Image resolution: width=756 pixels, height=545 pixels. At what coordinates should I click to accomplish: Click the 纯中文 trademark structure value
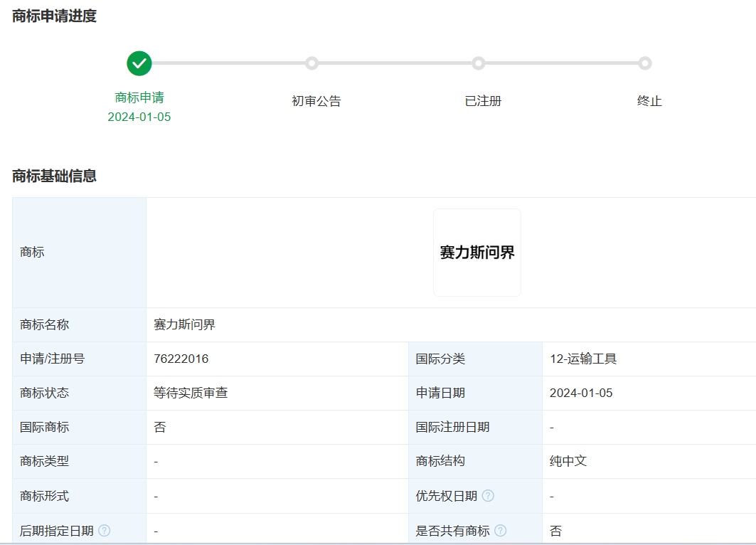[568, 461]
